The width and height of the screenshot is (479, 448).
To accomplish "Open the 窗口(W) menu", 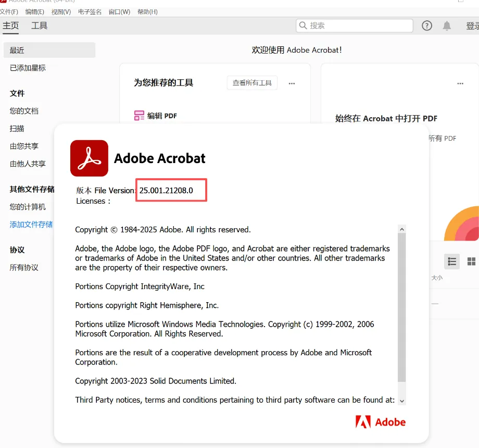I will click(119, 12).
